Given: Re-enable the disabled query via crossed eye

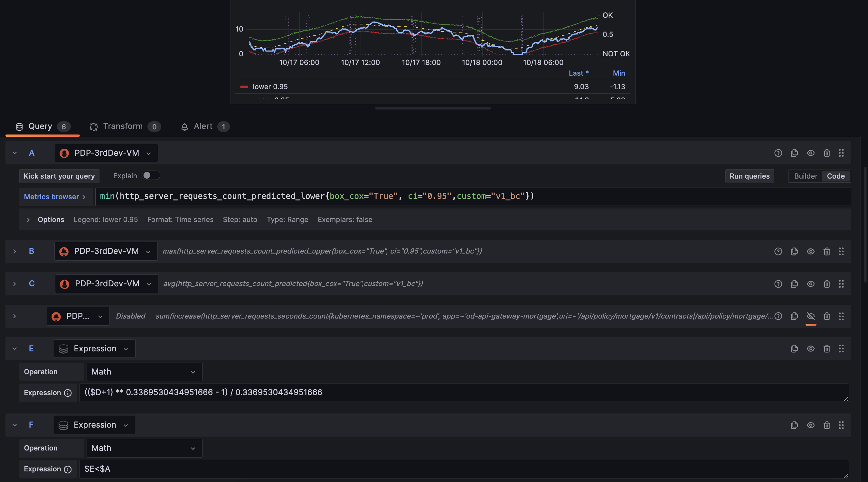Looking at the screenshot, I should [x=811, y=316].
